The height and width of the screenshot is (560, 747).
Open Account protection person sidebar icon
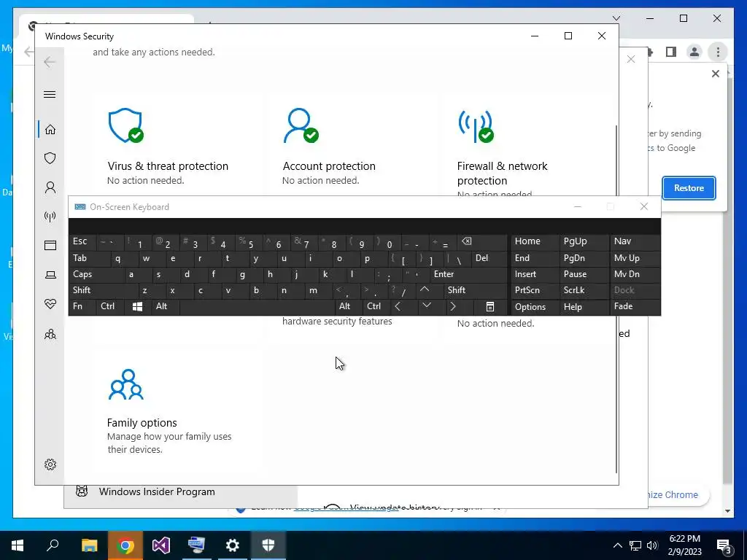[50, 187]
